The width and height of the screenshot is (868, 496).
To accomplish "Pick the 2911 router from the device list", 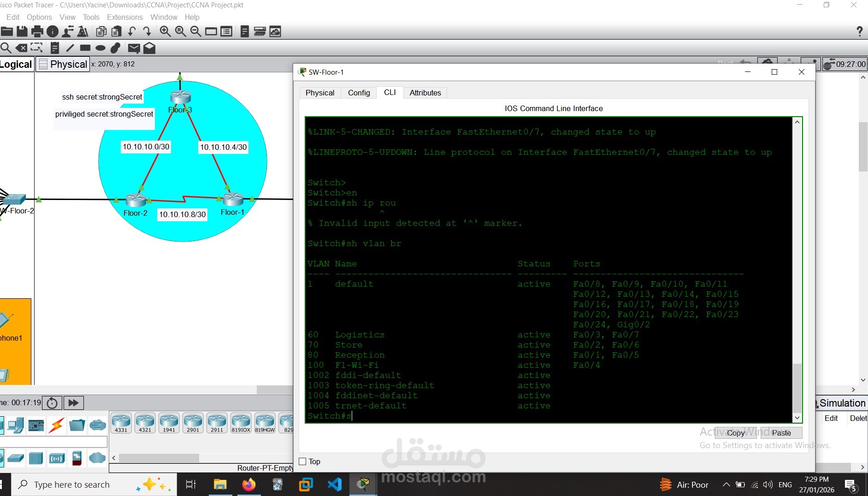I will [x=217, y=423].
